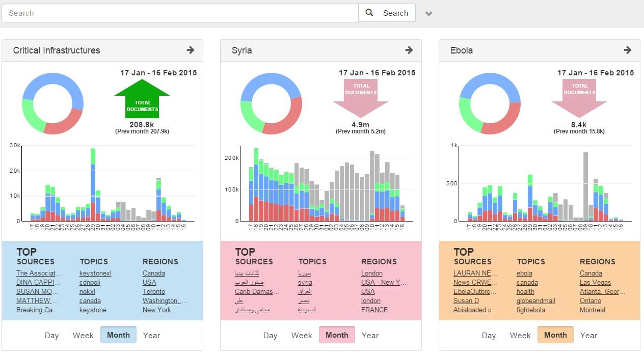Switch Syria panel to Week view
The width and height of the screenshot is (644, 356).
point(302,335)
